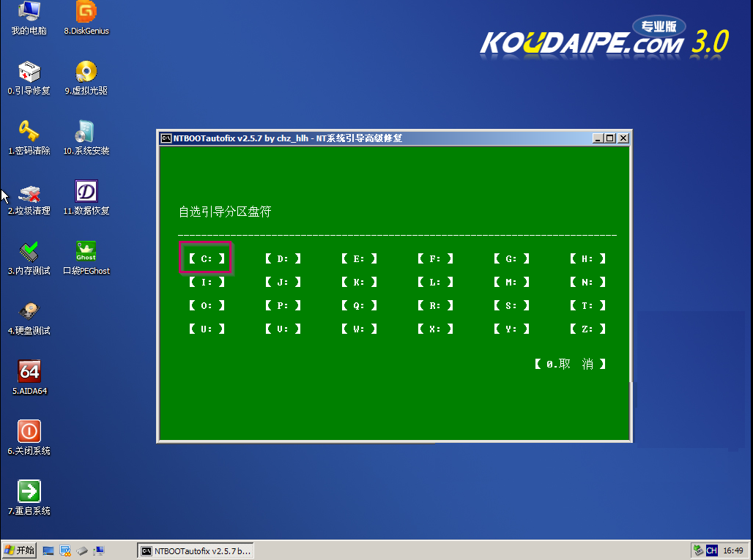Click the 重启系统 green arrow icon
This screenshot has height=560, width=753.
(x=29, y=491)
